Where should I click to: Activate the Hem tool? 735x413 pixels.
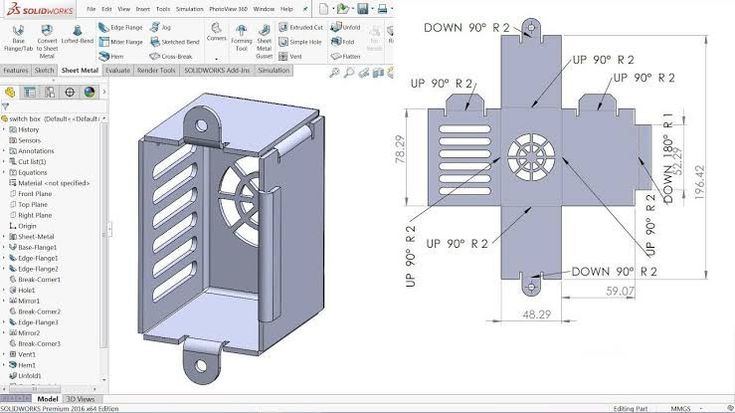pos(114,57)
